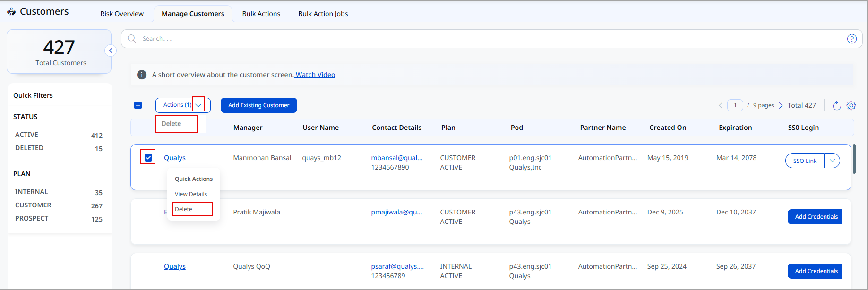Expand the Actions (1) dropdown arrow
The image size is (868, 290).
click(x=198, y=105)
